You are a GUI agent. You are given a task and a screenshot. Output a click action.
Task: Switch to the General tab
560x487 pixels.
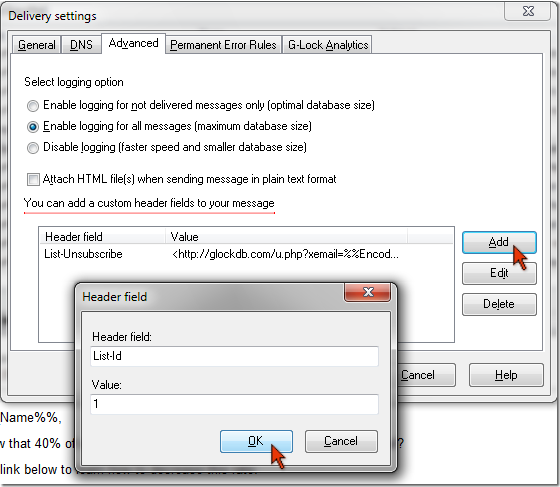(x=36, y=45)
